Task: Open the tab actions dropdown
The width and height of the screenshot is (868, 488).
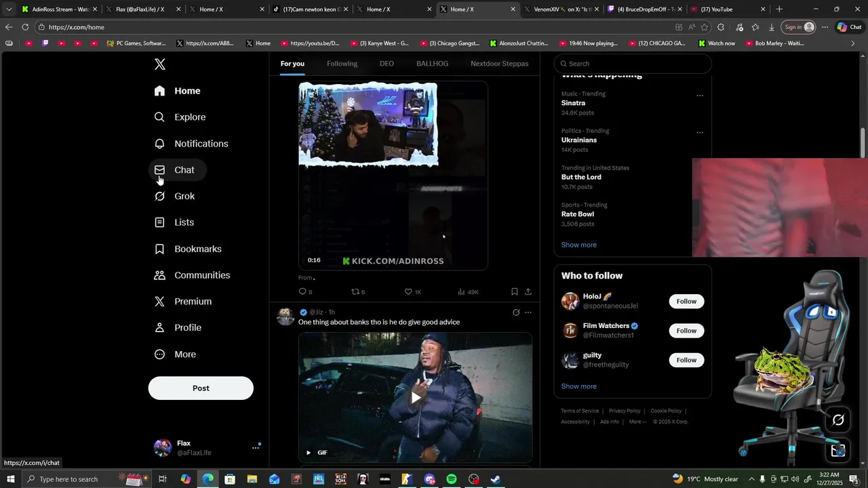Action: click(8, 9)
